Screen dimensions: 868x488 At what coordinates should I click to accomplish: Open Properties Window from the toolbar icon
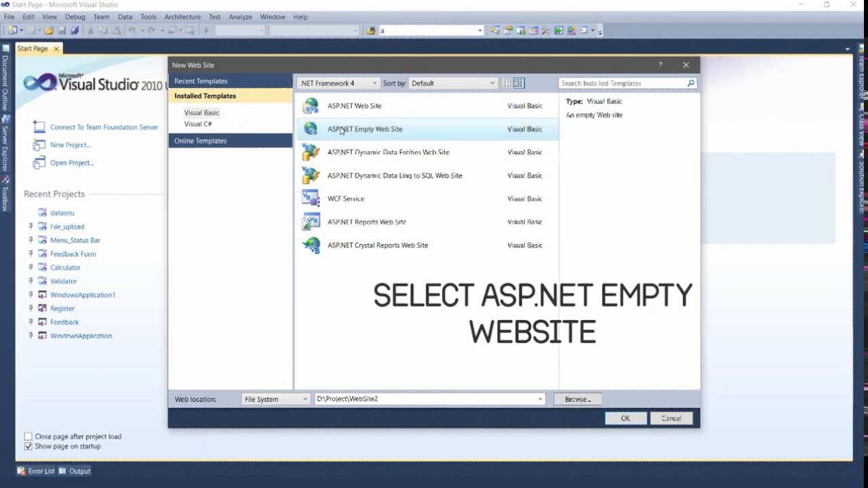point(509,30)
